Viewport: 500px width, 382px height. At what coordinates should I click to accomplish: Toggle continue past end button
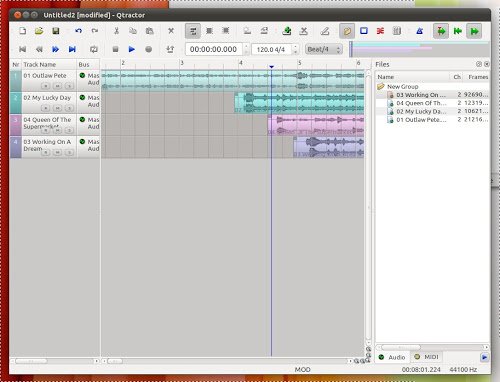(474, 31)
